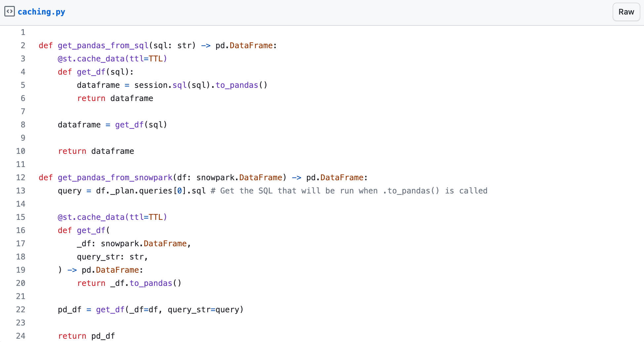Click the get_pandas_from_sql function name
Image resolution: width=644 pixels, height=342 pixels.
point(103,46)
